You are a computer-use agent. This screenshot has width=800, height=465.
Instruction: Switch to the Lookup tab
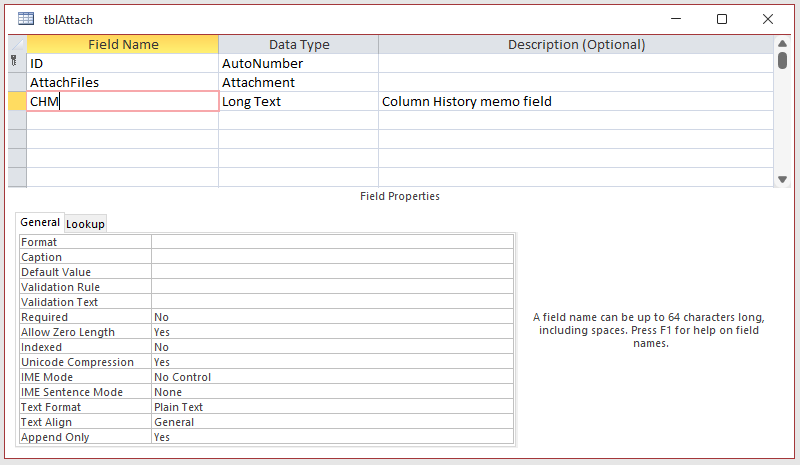click(85, 224)
